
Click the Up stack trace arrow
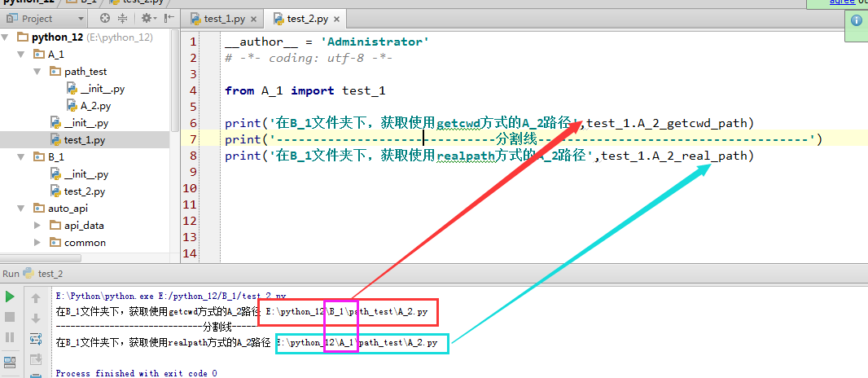coord(35,298)
